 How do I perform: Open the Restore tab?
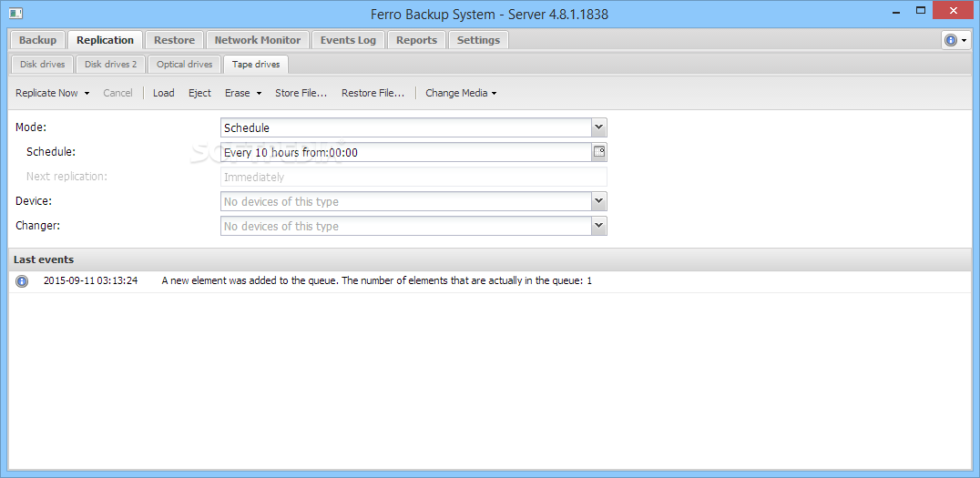tap(174, 40)
